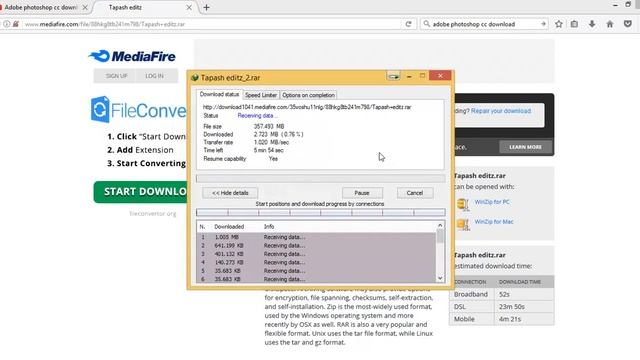
Task: Select connection row 4 with 140.273 KB
Action: (x=316, y=262)
